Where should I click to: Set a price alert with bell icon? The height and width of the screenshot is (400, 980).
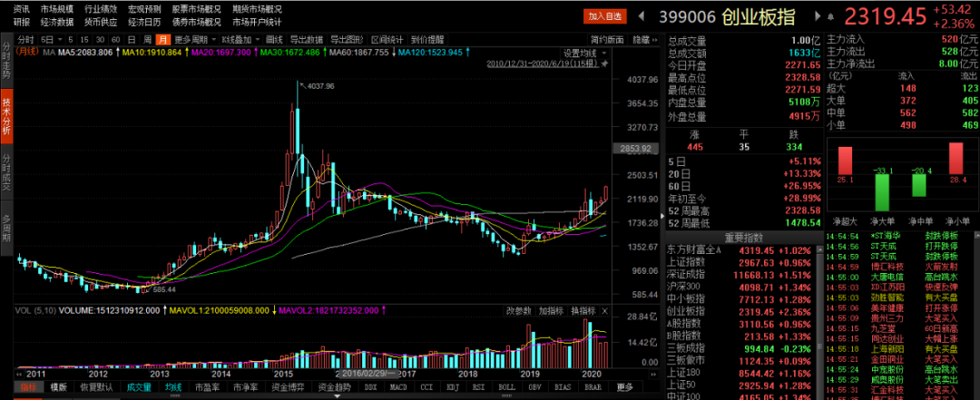click(x=830, y=17)
